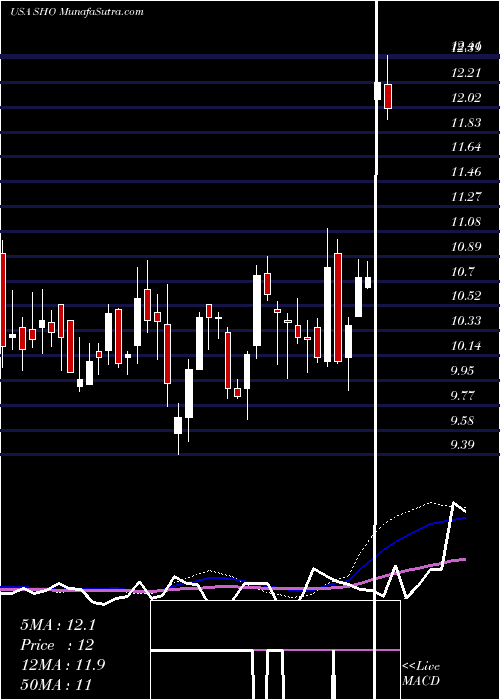Click the 11.08 price axis label

tap(466, 222)
